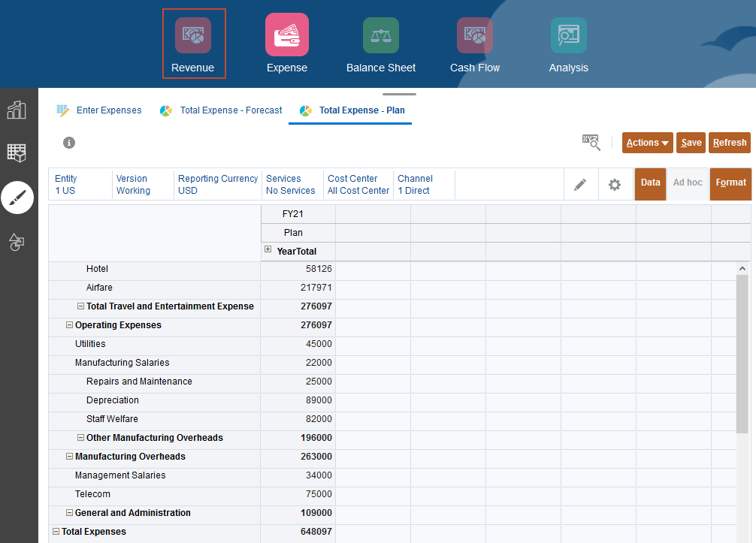Select the data entry grid icon in sidebar

point(18,153)
